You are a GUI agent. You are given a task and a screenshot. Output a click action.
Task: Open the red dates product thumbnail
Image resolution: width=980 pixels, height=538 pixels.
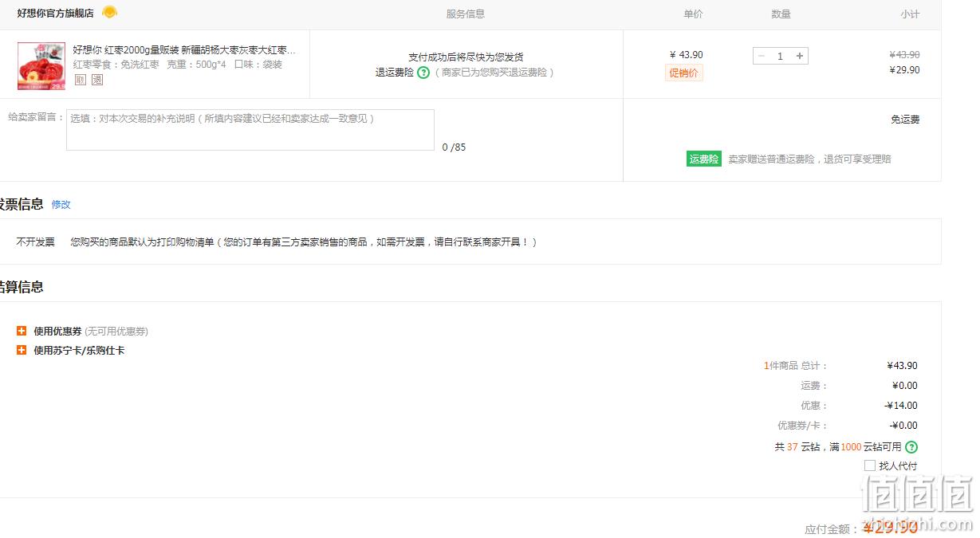(x=41, y=66)
